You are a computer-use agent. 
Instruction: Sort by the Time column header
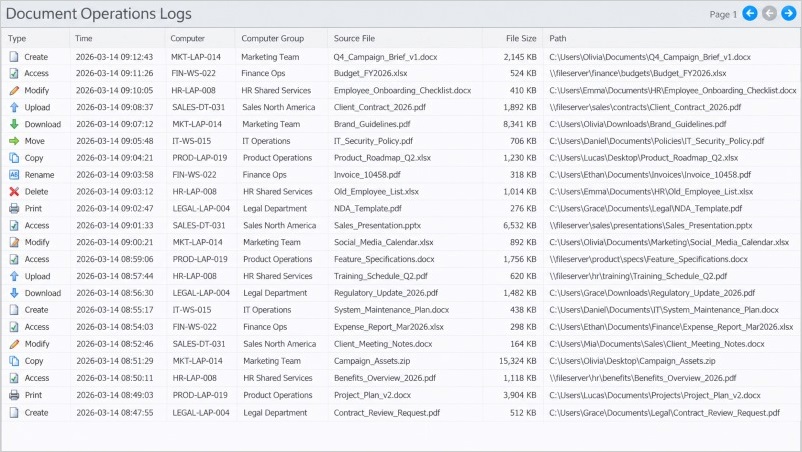pyautogui.click(x=83, y=38)
